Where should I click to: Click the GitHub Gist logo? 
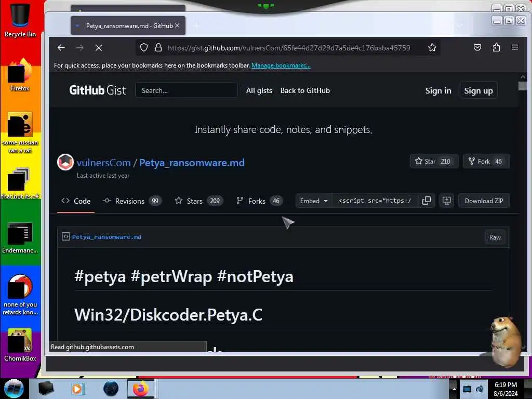(x=97, y=90)
